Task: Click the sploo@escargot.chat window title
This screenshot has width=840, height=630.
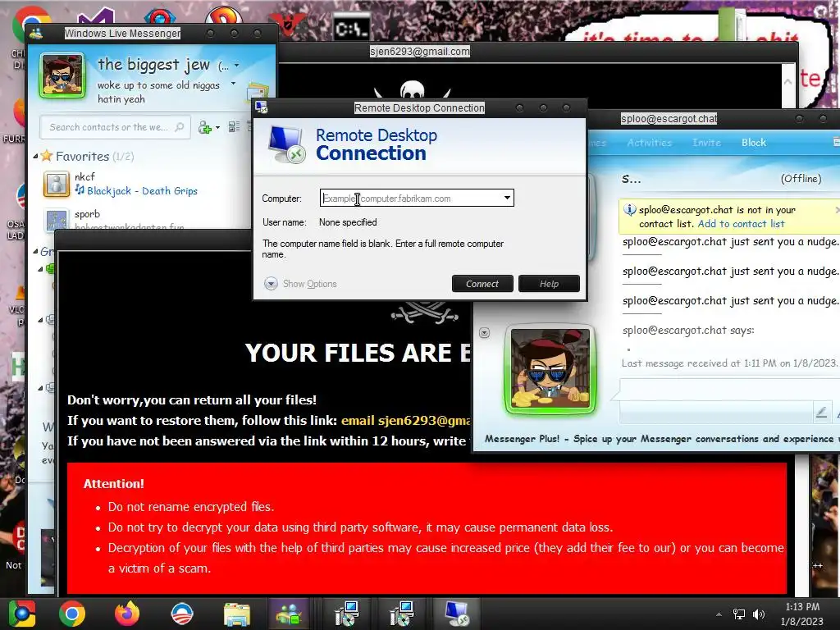Action: click(669, 118)
